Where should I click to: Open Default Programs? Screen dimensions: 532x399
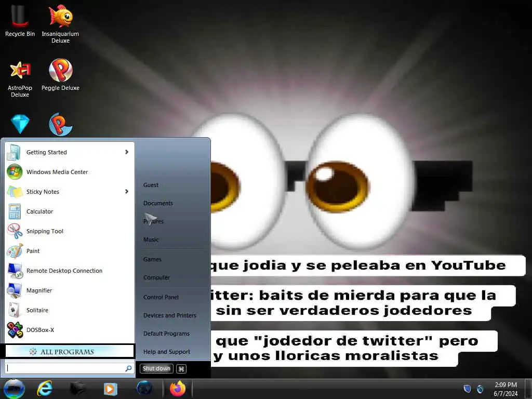click(166, 334)
